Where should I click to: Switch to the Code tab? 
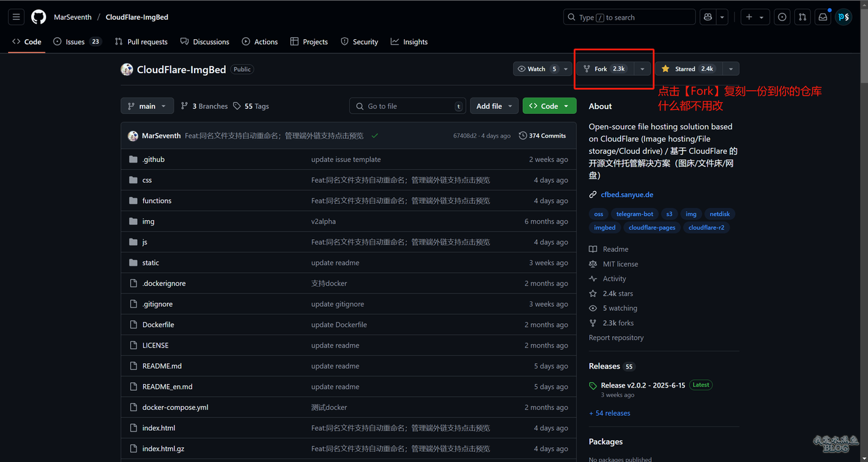click(x=26, y=41)
